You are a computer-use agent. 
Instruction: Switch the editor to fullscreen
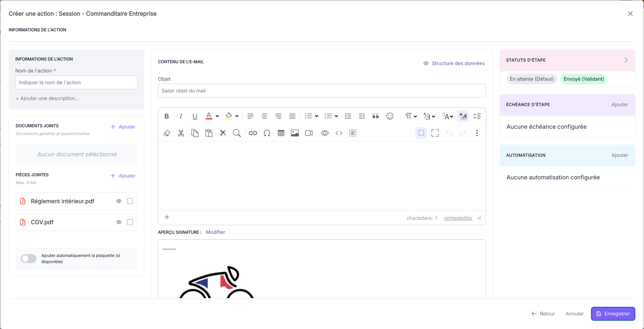(x=435, y=133)
